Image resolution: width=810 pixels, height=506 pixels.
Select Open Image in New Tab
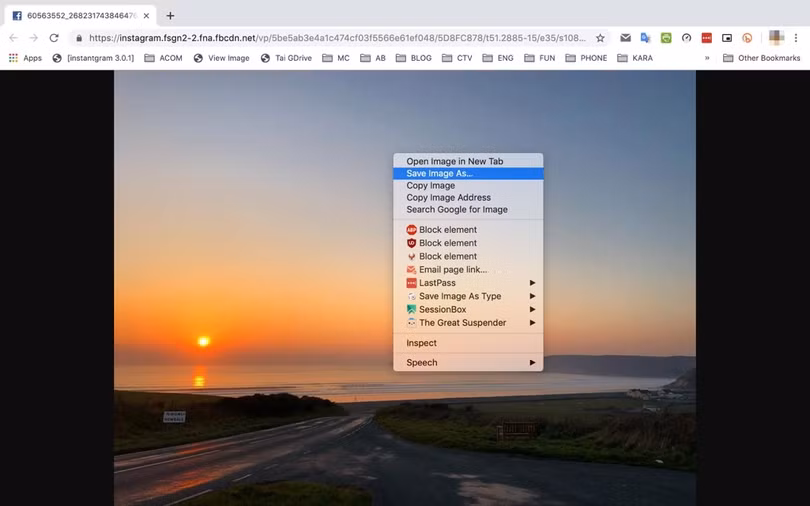[x=454, y=161]
